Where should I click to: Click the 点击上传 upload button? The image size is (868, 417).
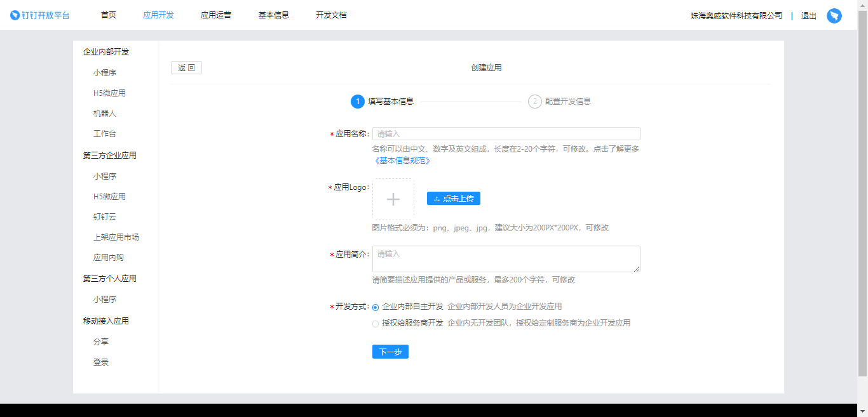point(452,198)
